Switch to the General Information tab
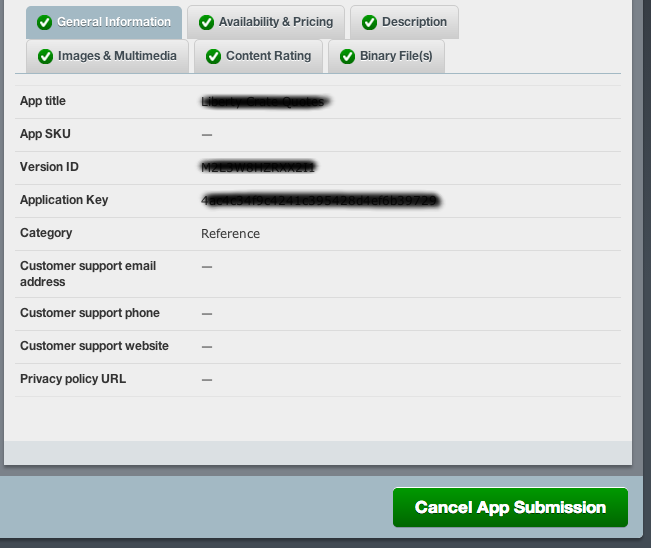Viewport: 651px width, 548px height. 113,22
